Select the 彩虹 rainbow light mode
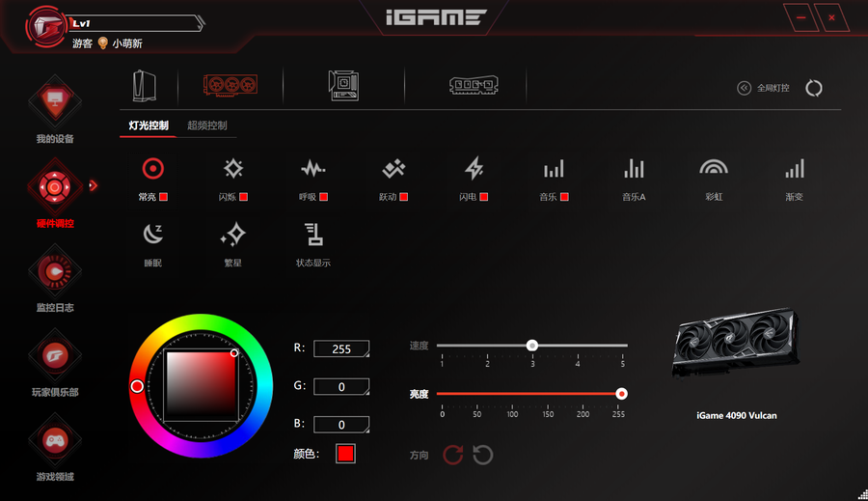 (x=714, y=170)
